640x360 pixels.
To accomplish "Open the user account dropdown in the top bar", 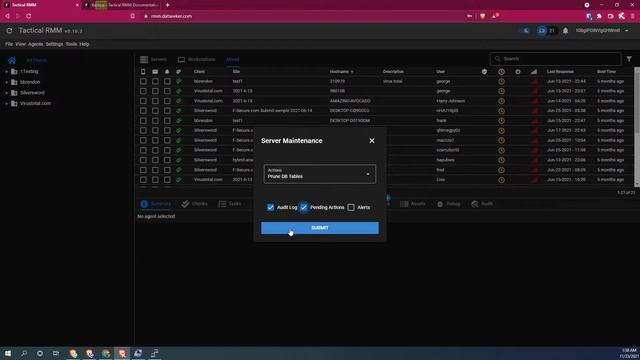I will point(602,31).
